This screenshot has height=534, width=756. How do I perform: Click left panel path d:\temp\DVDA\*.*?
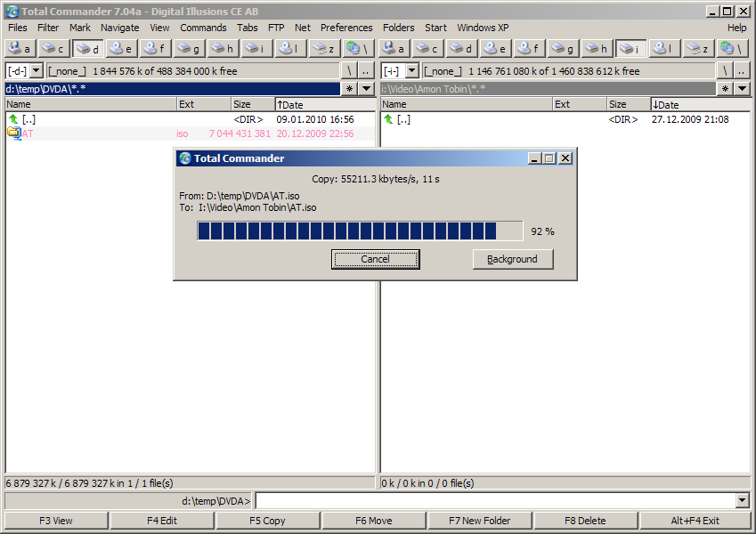click(173, 89)
